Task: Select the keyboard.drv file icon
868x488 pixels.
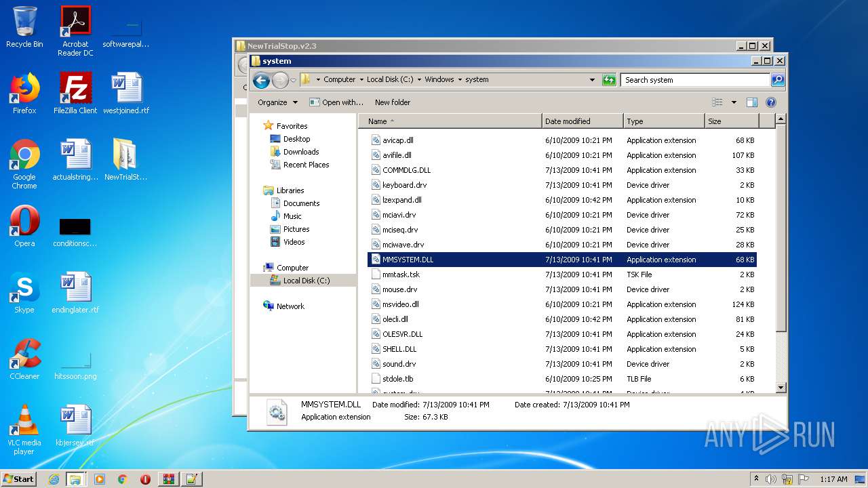Action: pyautogui.click(x=376, y=185)
